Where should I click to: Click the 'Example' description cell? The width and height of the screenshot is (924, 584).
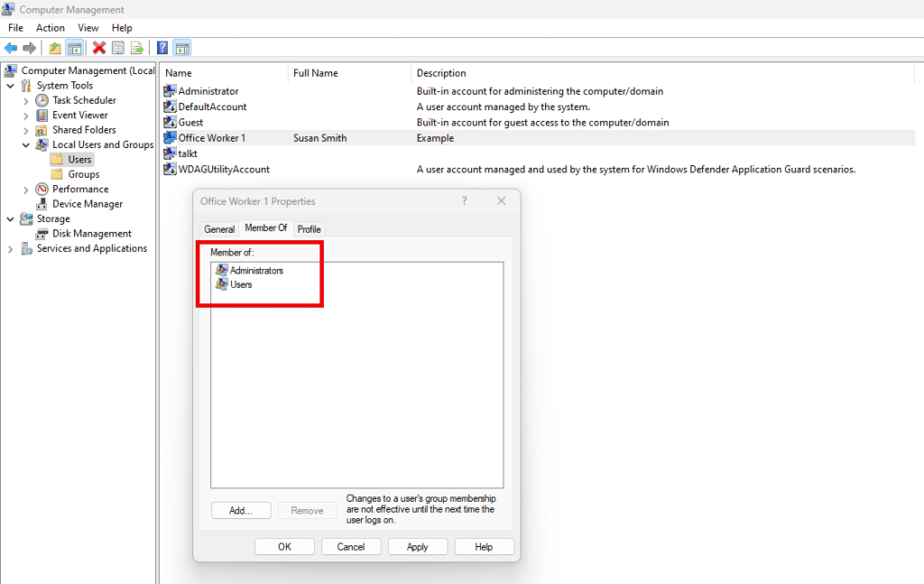pos(436,138)
